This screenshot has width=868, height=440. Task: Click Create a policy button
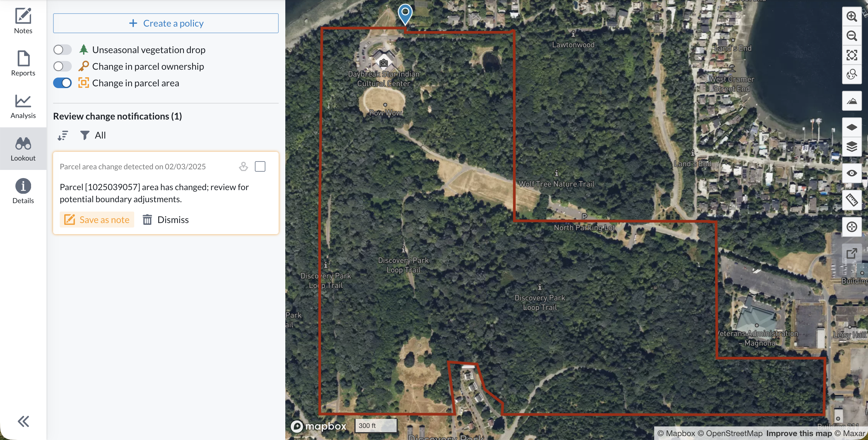coord(166,23)
